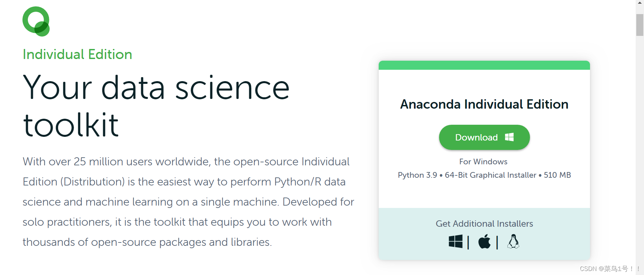The image size is (644, 275).
Task: Click the For Windows label
Action: (x=483, y=162)
